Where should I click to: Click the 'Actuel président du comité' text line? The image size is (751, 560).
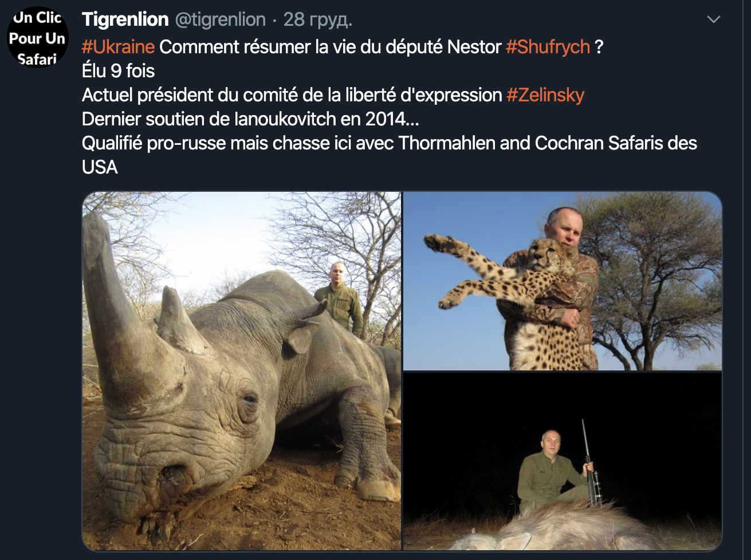click(292, 95)
